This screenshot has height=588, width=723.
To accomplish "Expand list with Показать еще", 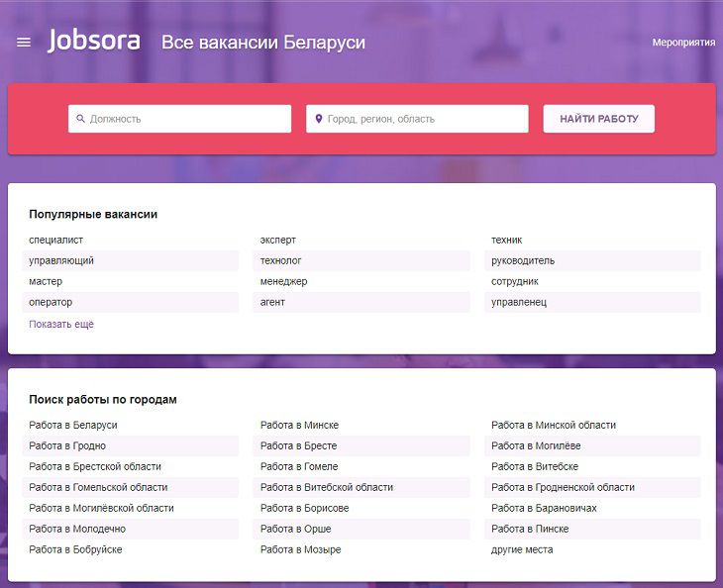I will 61,324.
